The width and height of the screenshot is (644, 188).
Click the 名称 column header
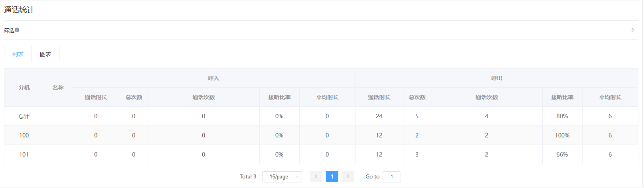click(x=58, y=88)
